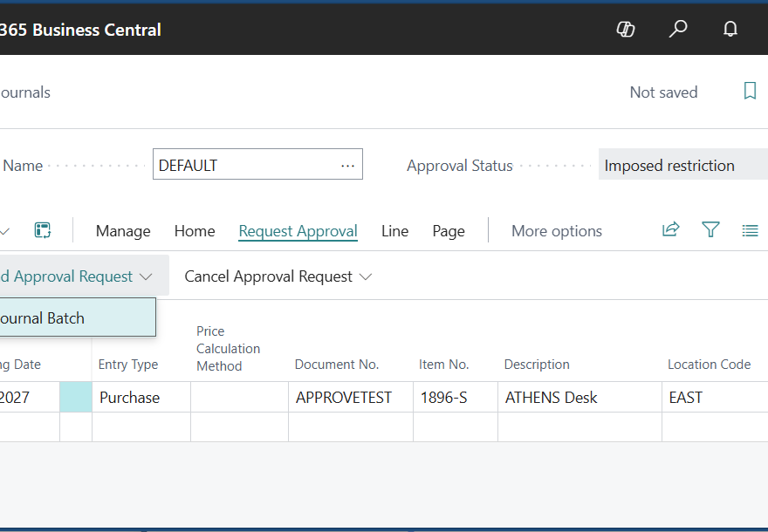Open the Copilot icon in header
This screenshot has width=768, height=532.
(626, 30)
